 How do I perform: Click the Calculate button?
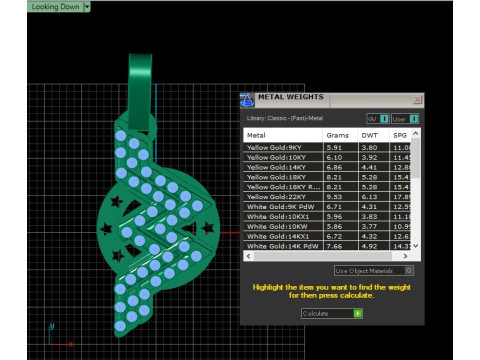[332, 313]
